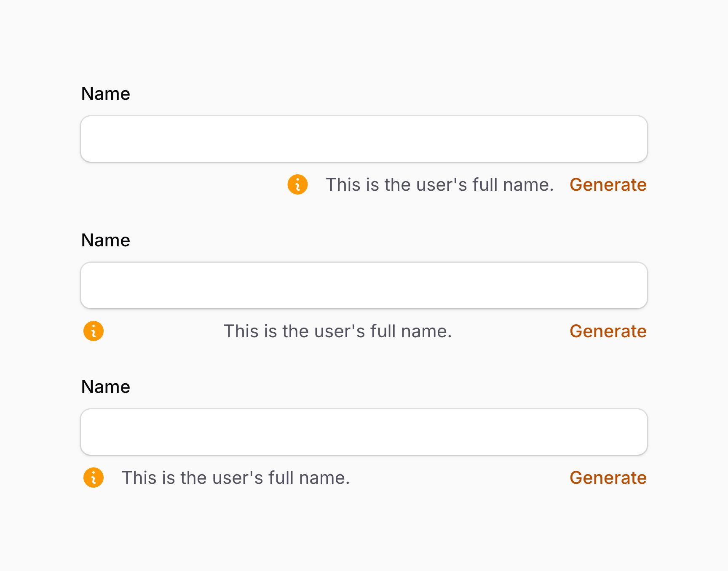Click Generate under the second Name field
The width and height of the screenshot is (728, 571).
[x=608, y=331]
